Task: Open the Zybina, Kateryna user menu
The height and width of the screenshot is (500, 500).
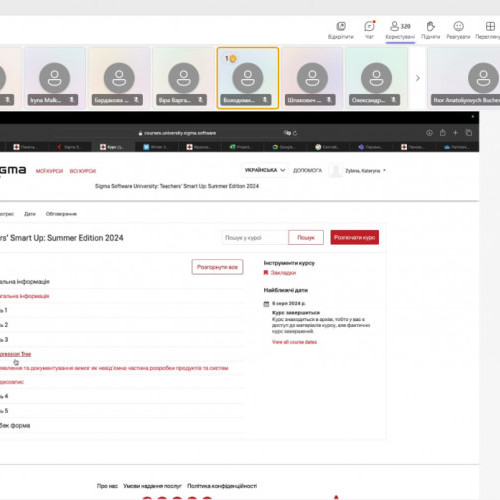Action: tap(365, 171)
